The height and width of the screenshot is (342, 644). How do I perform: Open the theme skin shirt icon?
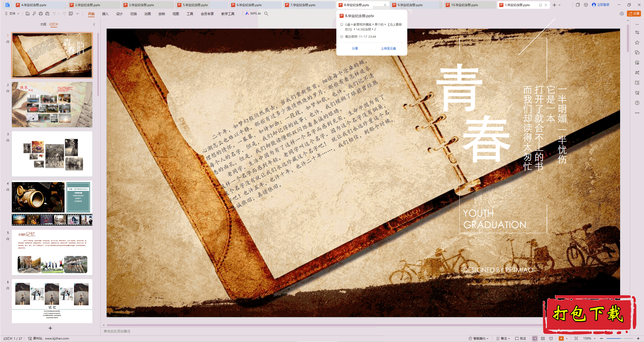click(x=637, y=93)
